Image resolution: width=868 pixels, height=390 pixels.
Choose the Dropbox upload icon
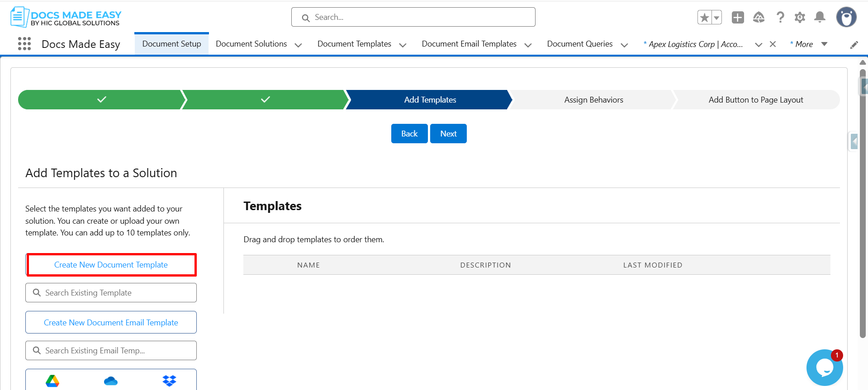point(169,381)
